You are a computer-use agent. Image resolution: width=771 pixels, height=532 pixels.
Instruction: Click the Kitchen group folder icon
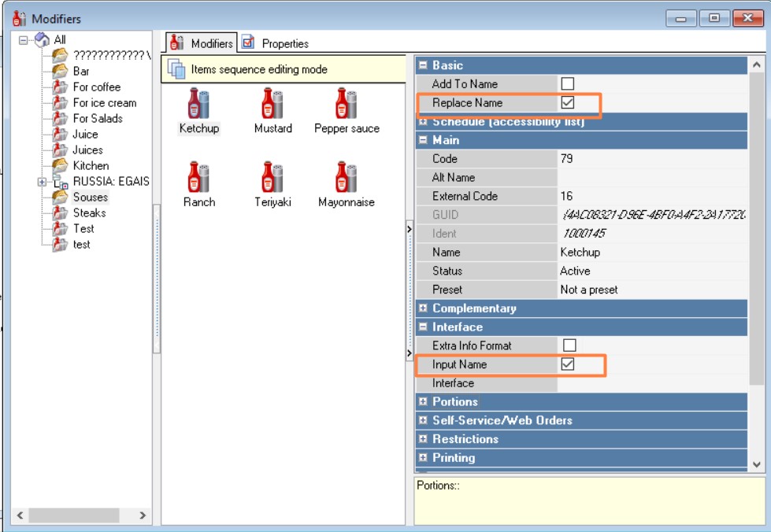pyautogui.click(x=60, y=165)
